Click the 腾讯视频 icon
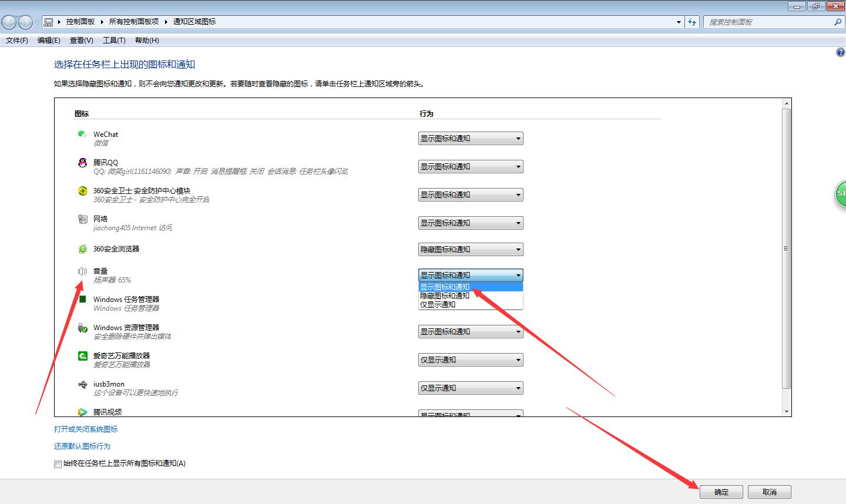The height and width of the screenshot is (504, 846). pyautogui.click(x=82, y=412)
